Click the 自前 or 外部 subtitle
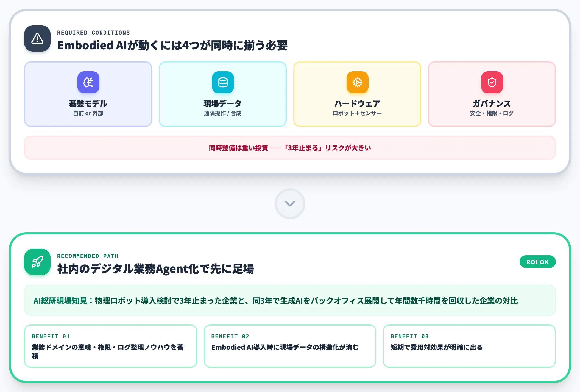The width and height of the screenshot is (580, 392). [88, 113]
